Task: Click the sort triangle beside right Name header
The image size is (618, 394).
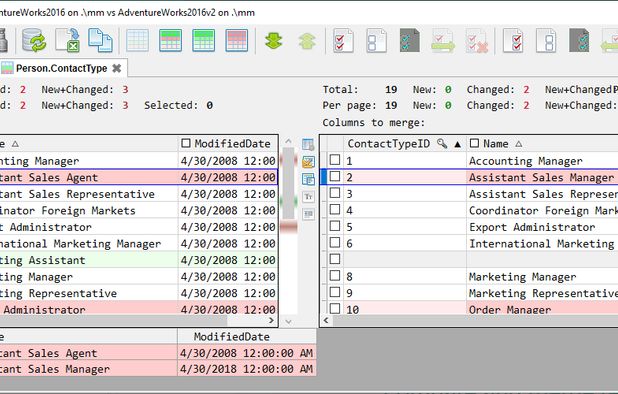Action: (519, 144)
